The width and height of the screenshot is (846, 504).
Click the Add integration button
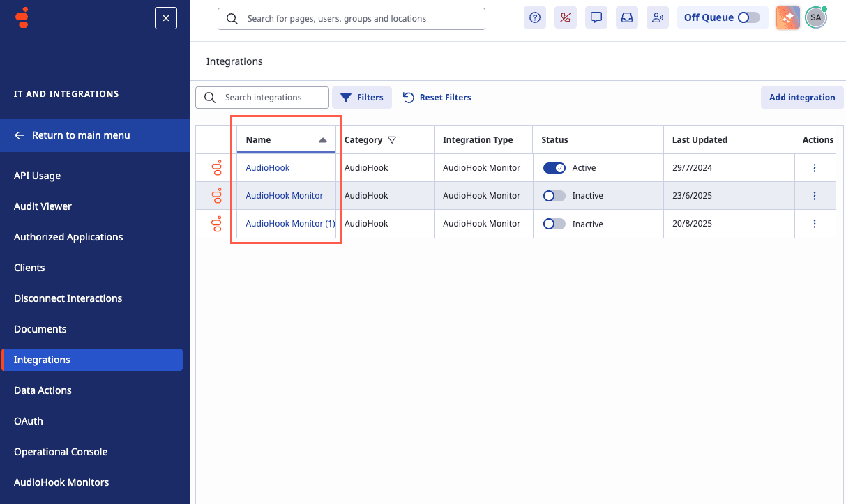point(802,98)
